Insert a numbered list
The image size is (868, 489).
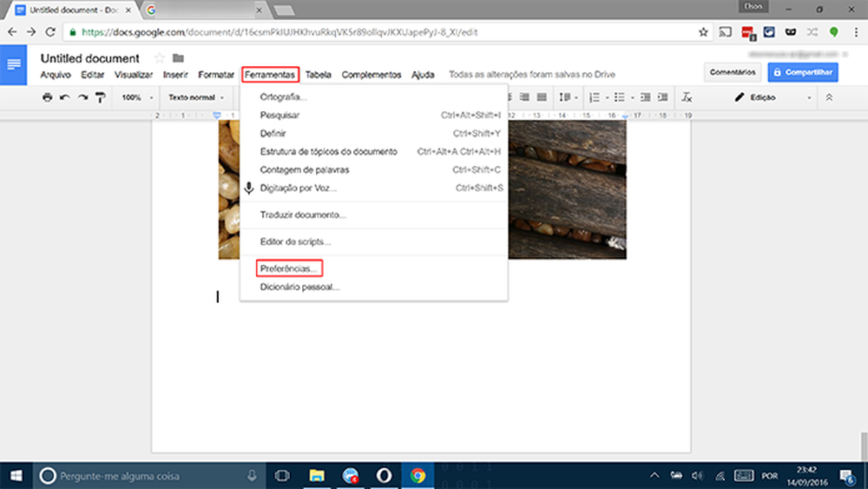click(x=594, y=97)
